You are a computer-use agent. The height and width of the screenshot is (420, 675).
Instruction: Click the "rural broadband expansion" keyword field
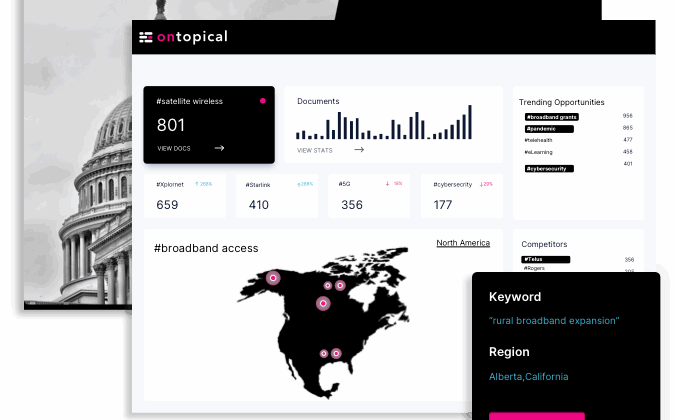coord(554,321)
